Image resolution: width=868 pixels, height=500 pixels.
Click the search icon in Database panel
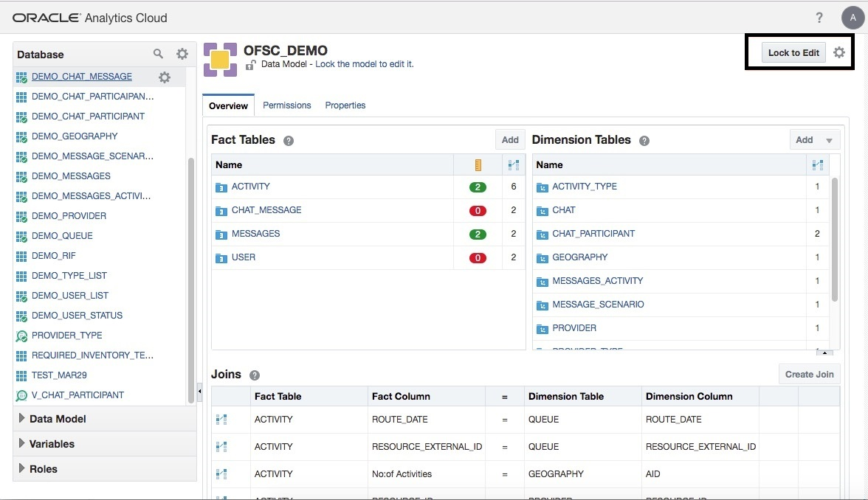click(x=158, y=54)
